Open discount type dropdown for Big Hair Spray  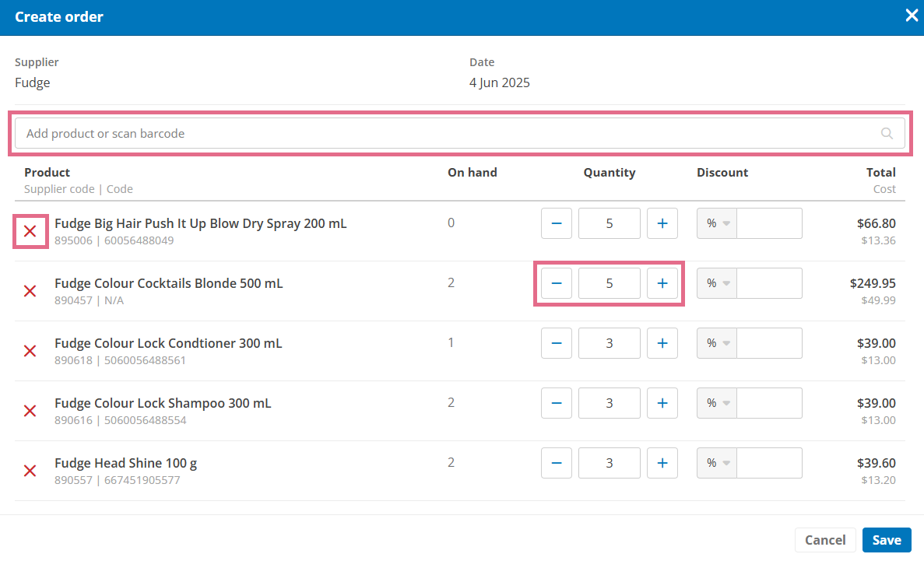717,223
